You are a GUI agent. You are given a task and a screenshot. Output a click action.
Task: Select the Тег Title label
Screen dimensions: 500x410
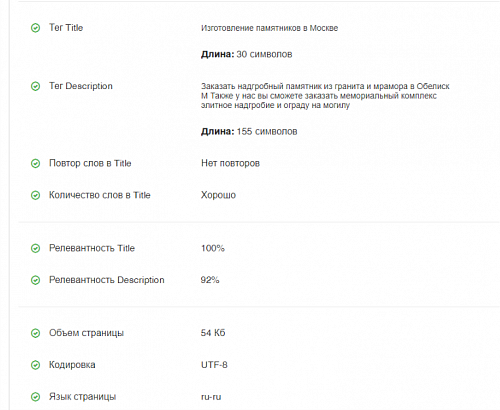(x=66, y=28)
